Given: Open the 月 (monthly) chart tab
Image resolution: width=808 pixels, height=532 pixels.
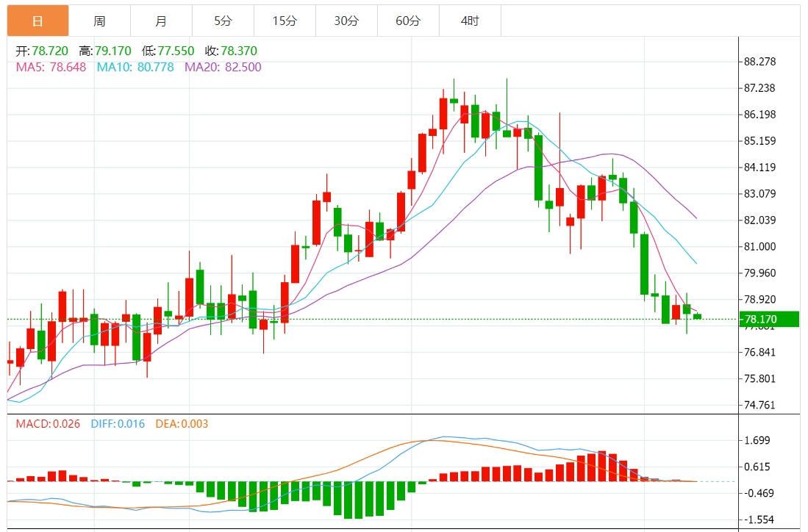Looking at the screenshot, I should point(161,21).
